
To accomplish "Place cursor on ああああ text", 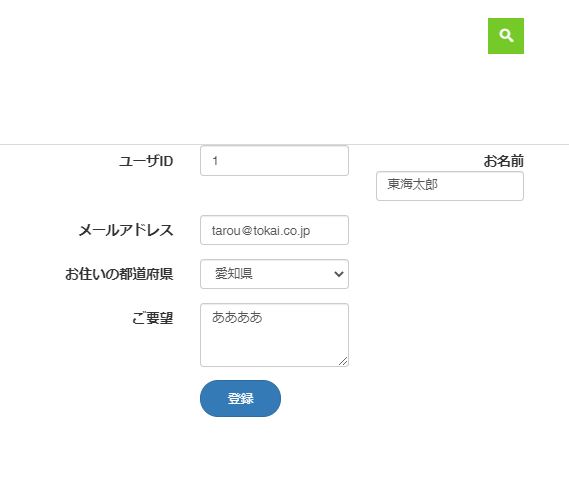I will (237, 317).
